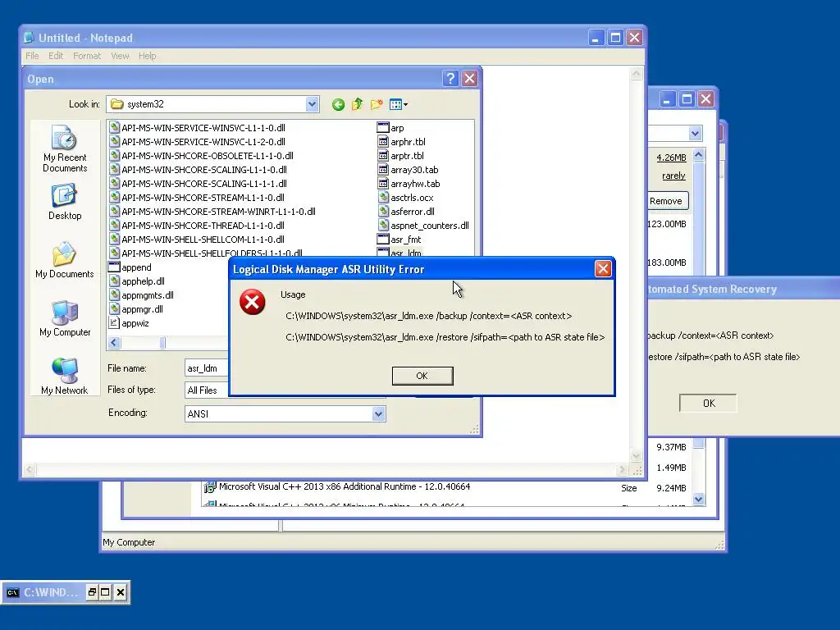Viewport: 840px width, 630px height.
Task: Select arphr.tbl file
Action: point(402,142)
